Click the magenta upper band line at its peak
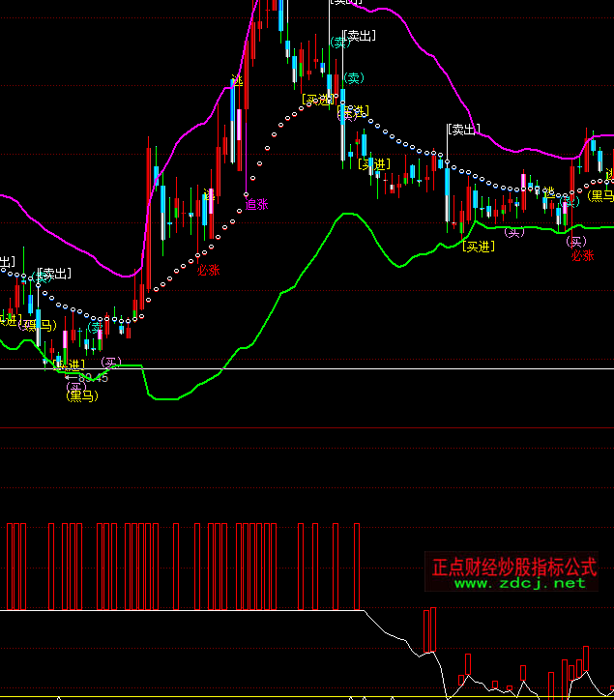Viewport: 614px width, 700px height. pos(377,8)
